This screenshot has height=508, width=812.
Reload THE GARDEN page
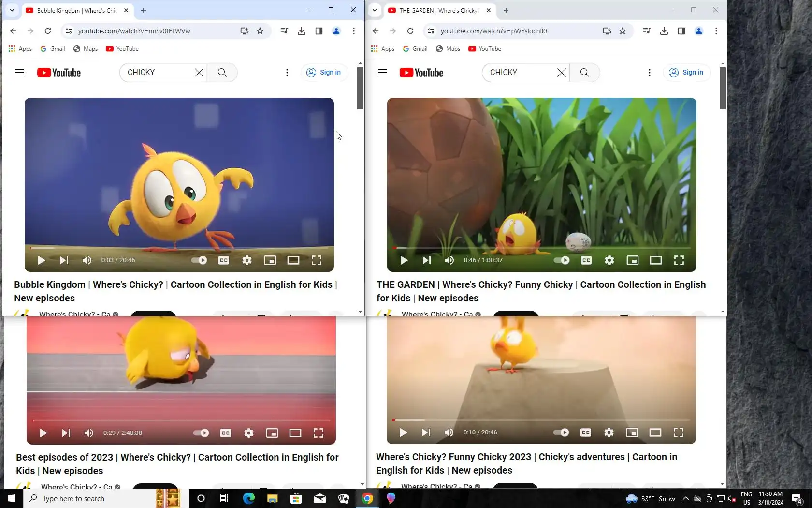click(410, 31)
